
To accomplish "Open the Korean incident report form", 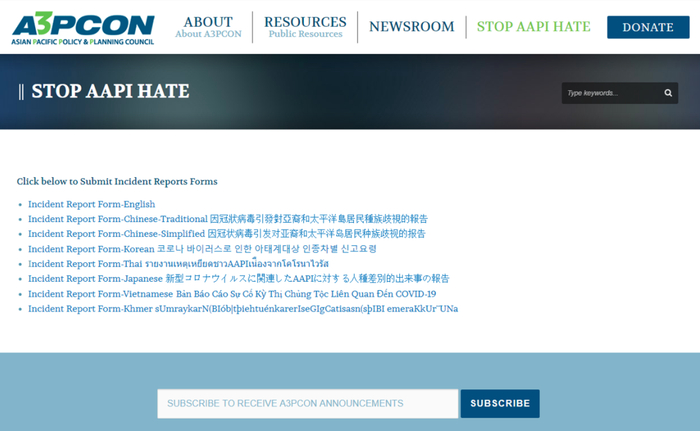I will pyautogui.click(x=202, y=249).
